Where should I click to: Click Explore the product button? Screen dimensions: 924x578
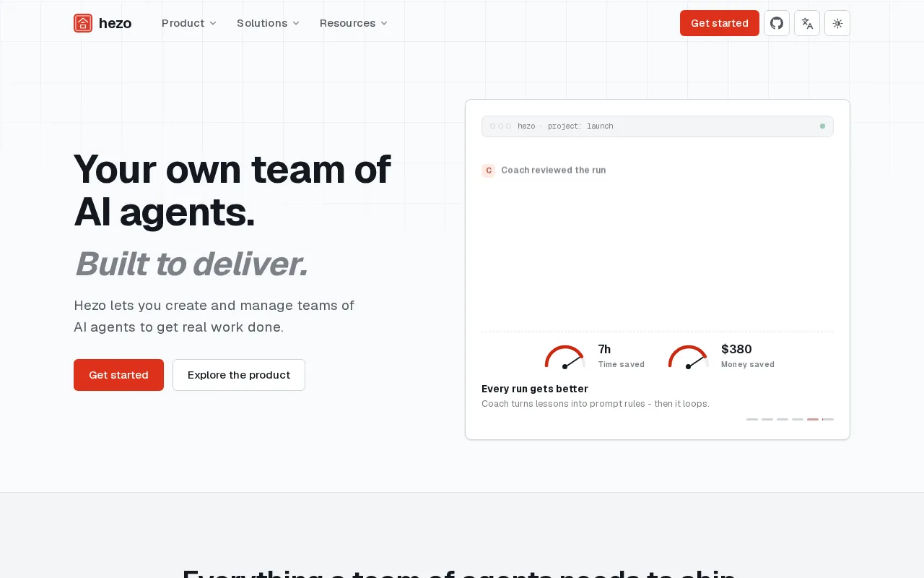(239, 375)
